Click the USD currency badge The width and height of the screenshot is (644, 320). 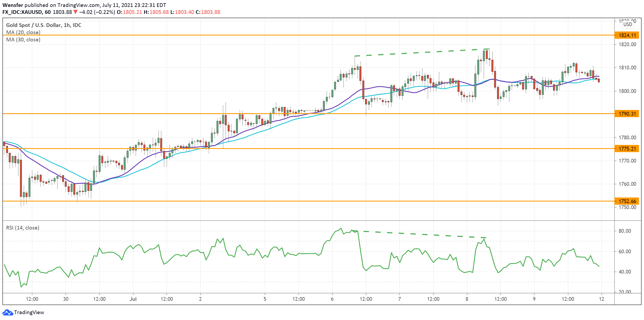627,24
